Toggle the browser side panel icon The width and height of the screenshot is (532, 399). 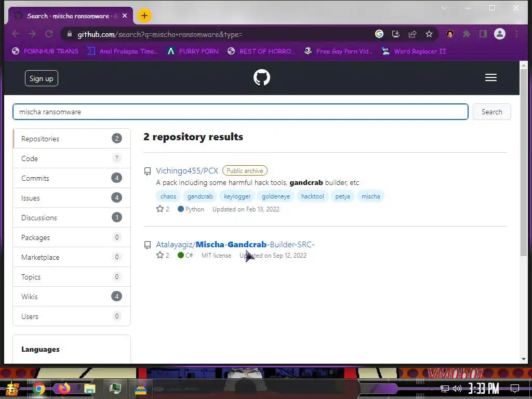click(483, 34)
